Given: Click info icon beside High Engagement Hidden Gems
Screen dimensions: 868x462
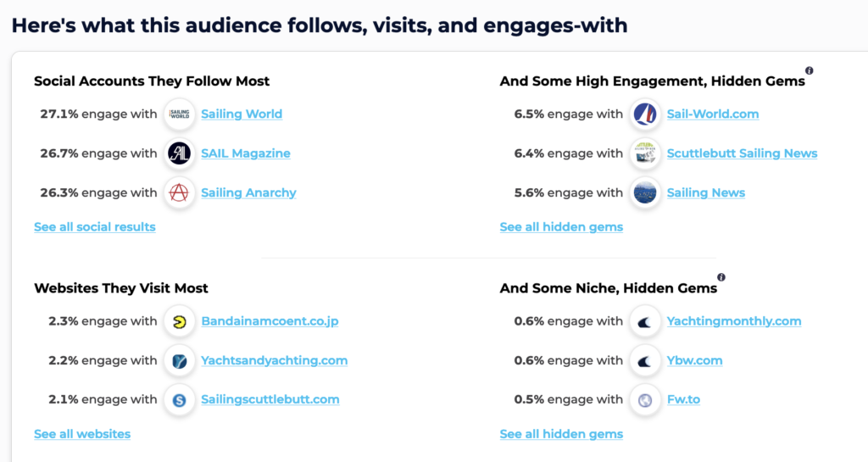Looking at the screenshot, I should pos(810,71).
